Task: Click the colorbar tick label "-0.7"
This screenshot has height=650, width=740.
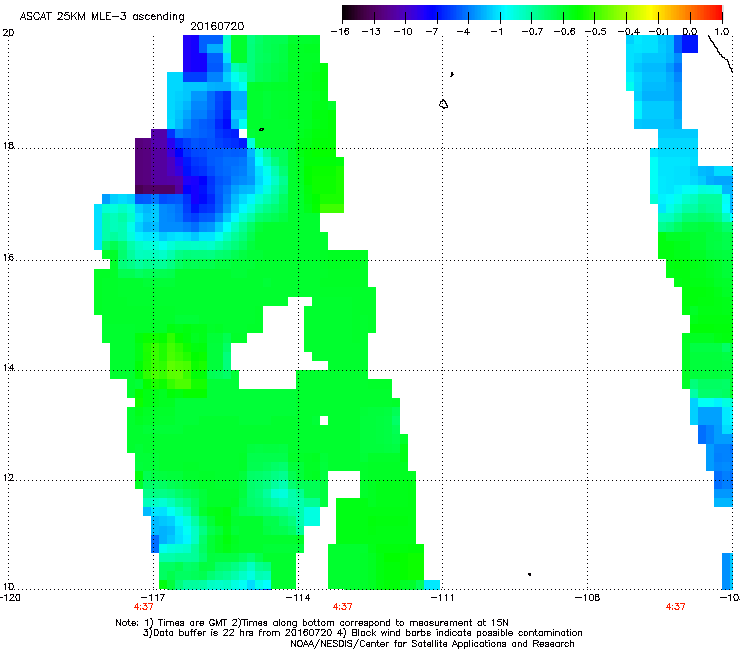Action: tap(532, 32)
